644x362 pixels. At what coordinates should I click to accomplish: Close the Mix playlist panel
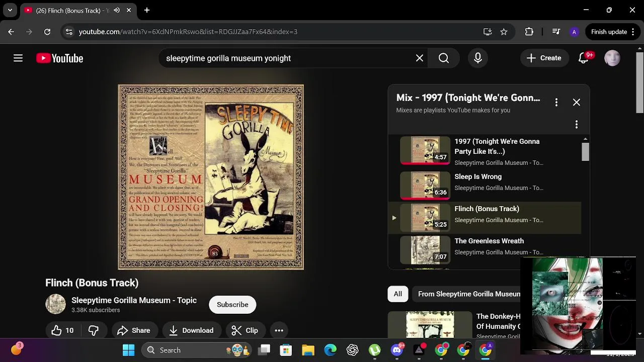pos(577,102)
